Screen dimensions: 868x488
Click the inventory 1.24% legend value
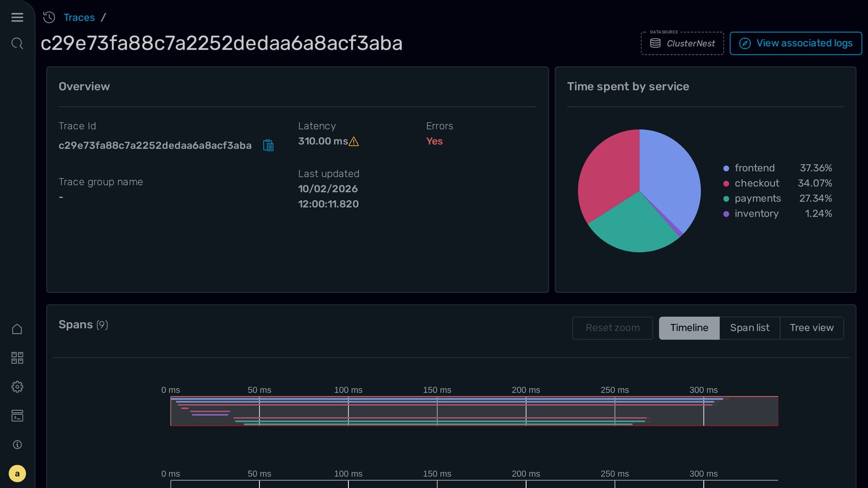819,214
